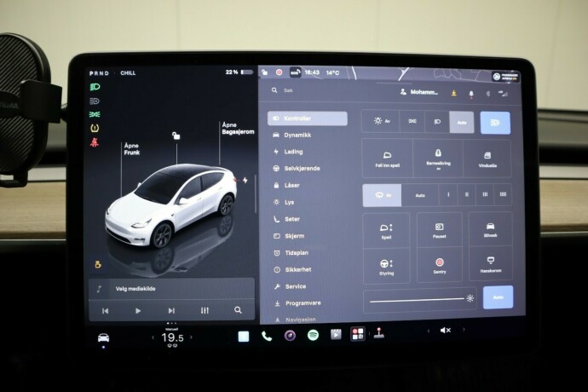Open the Tidsplan schedule menu
This screenshot has width=588, height=392.
click(291, 253)
